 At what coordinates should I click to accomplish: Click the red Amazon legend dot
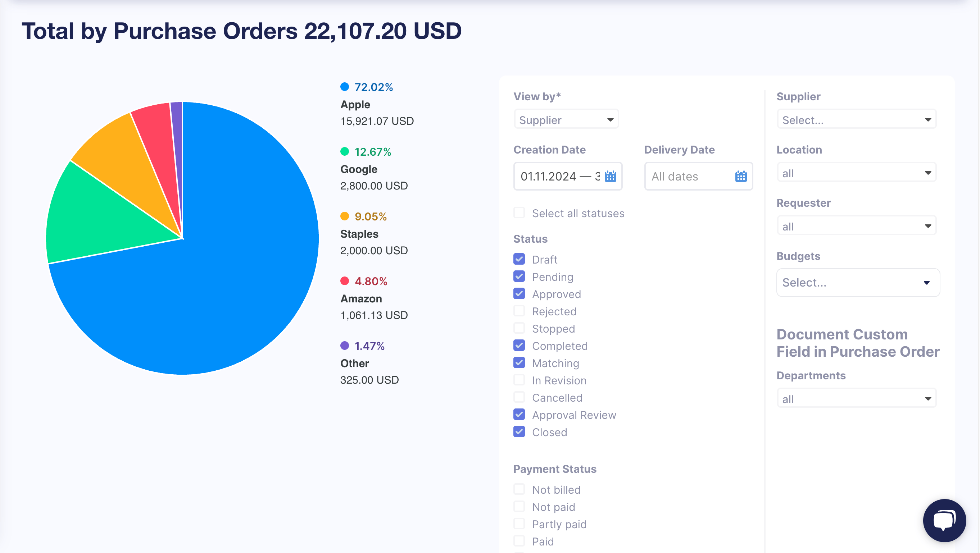coord(345,281)
